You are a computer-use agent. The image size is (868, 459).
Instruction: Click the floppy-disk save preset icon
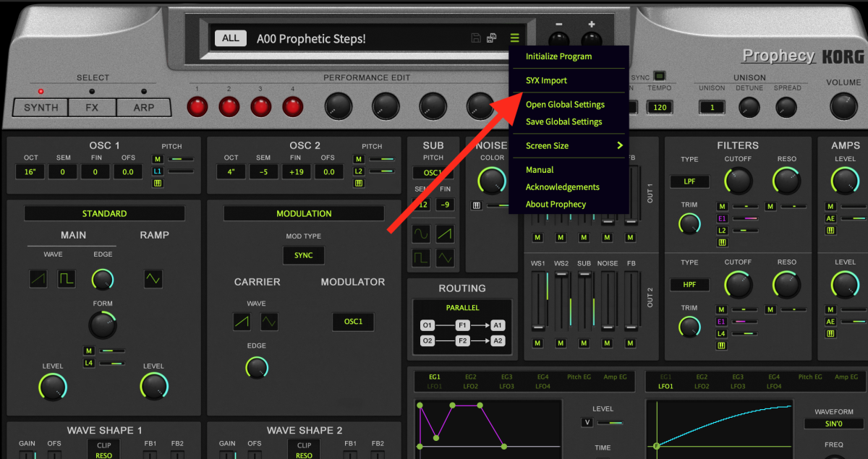[x=476, y=38]
